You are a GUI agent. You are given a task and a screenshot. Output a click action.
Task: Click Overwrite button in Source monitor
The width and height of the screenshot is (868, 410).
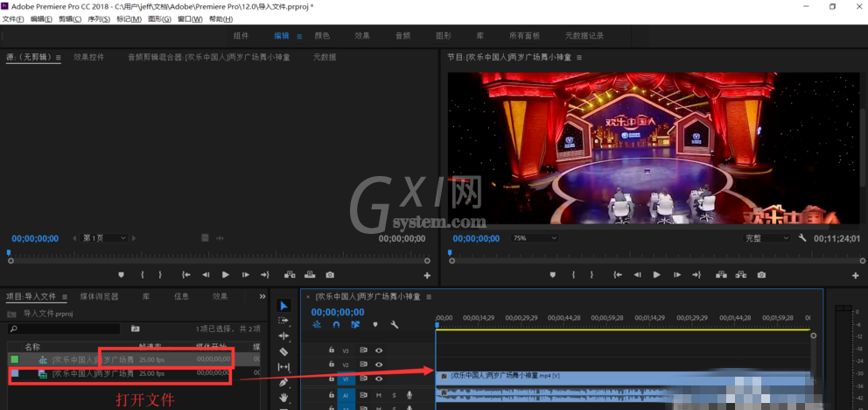point(310,275)
